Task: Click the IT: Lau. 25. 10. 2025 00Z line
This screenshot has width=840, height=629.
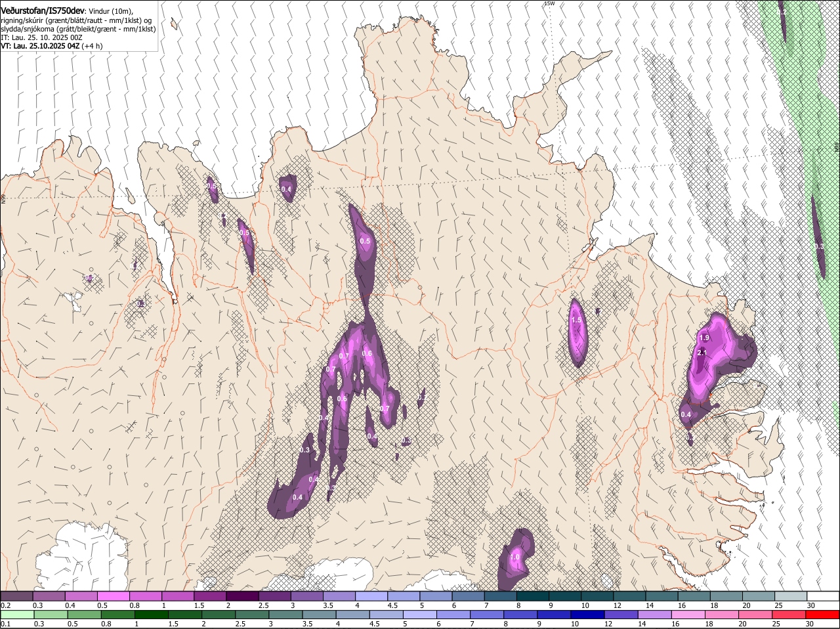Action: coord(41,37)
